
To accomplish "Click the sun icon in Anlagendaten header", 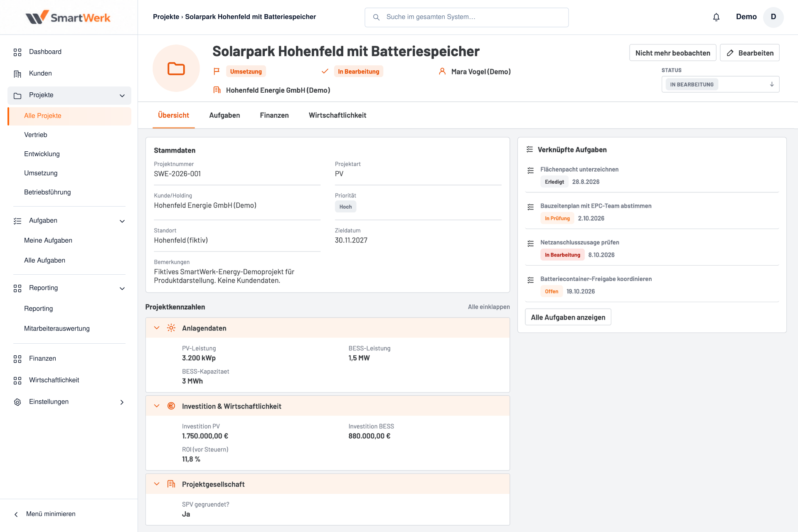I will click(x=171, y=328).
